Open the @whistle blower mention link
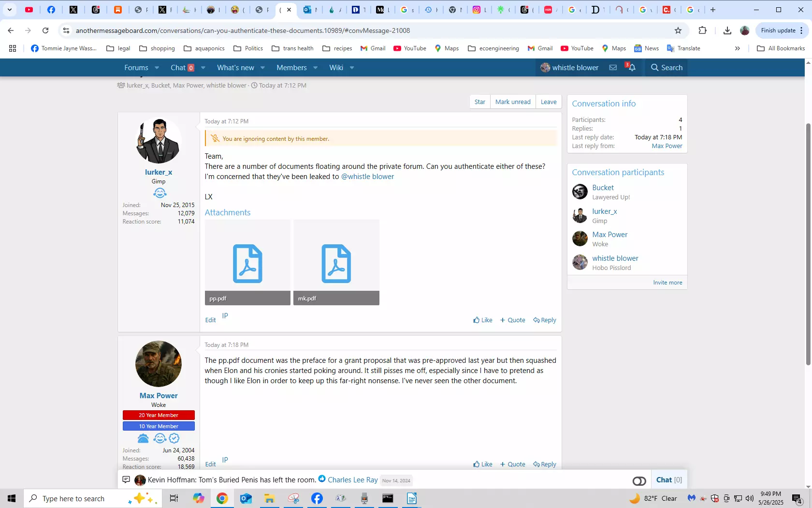The image size is (812, 508). tap(367, 177)
